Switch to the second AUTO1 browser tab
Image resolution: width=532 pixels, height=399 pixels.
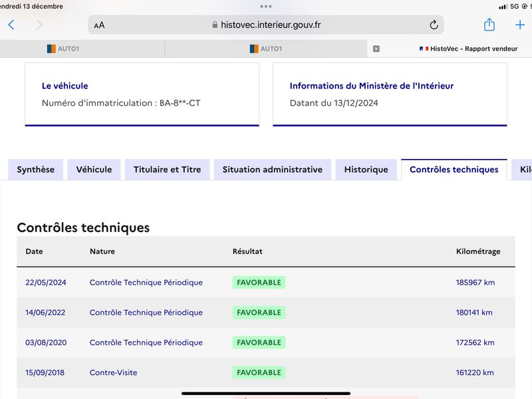pyautogui.click(x=266, y=49)
